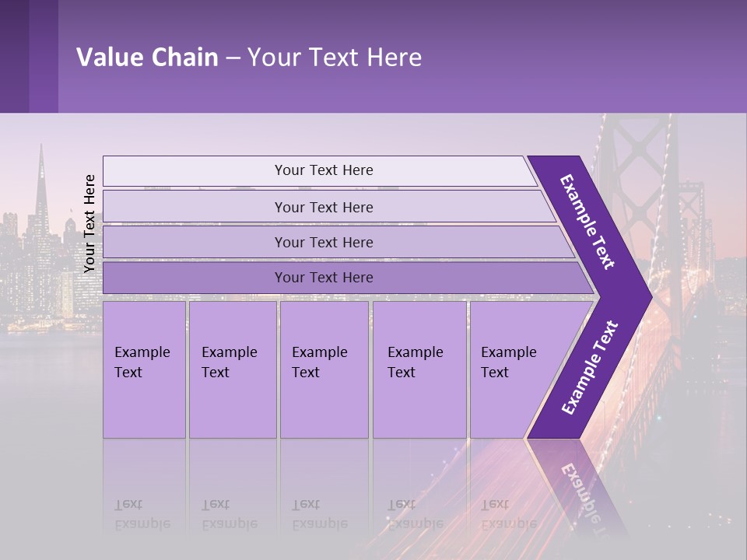Image resolution: width=747 pixels, height=560 pixels.
Task: Click the middle "Example Text" box
Action: click(324, 369)
